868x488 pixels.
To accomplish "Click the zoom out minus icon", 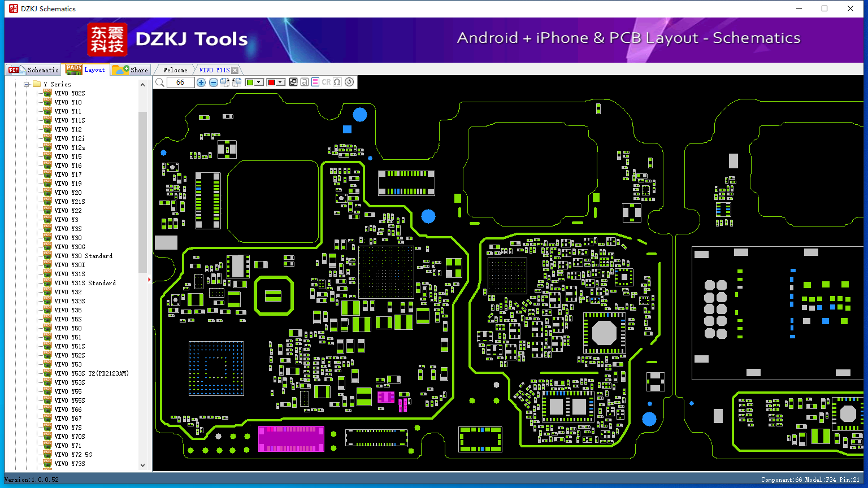I will pyautogui.click(x=214, y=82).
